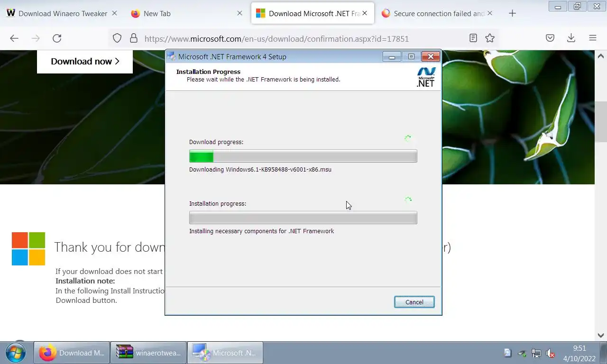Image resolution: width=607 pixels, height=364 pixels.
Task: Open the Firefox hamburger application menu
Action: [x=593, y=38]
